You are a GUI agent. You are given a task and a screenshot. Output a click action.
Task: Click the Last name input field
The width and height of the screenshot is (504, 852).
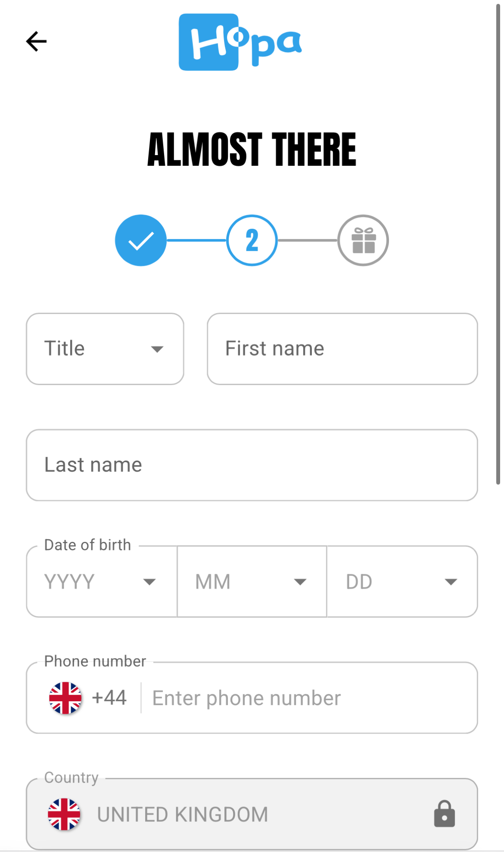tap(252, 464)
